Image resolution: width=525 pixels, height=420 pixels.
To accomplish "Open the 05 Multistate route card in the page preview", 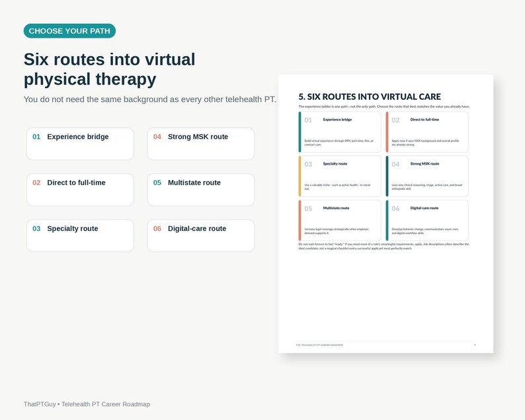I will [340, 220].
